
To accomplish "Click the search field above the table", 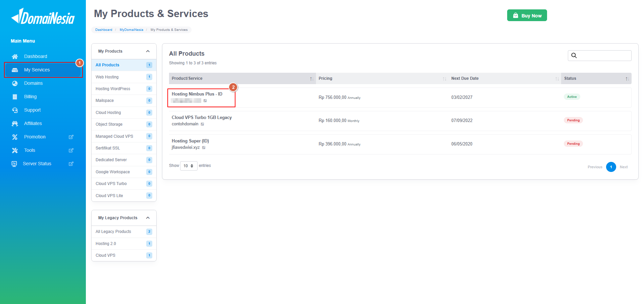I will coord(599,56).
